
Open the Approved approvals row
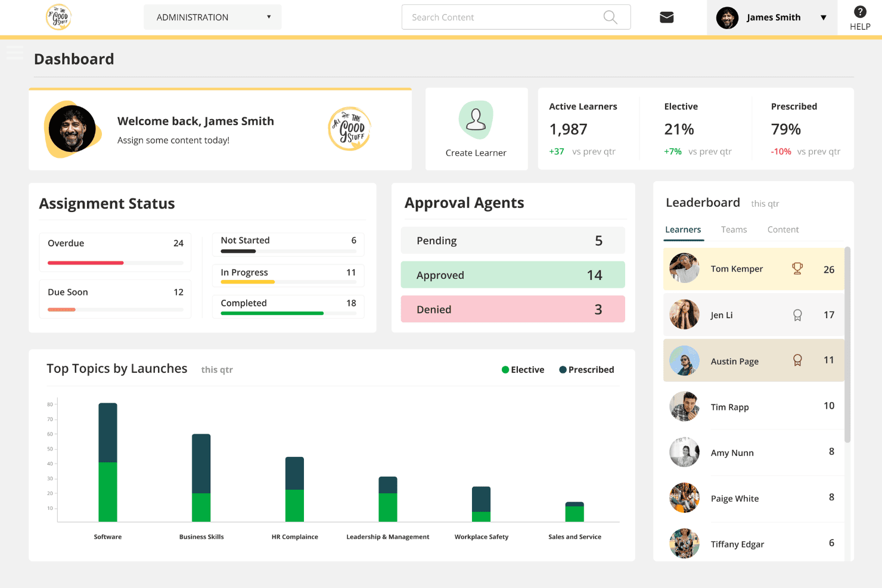click(x=513, y=275)
